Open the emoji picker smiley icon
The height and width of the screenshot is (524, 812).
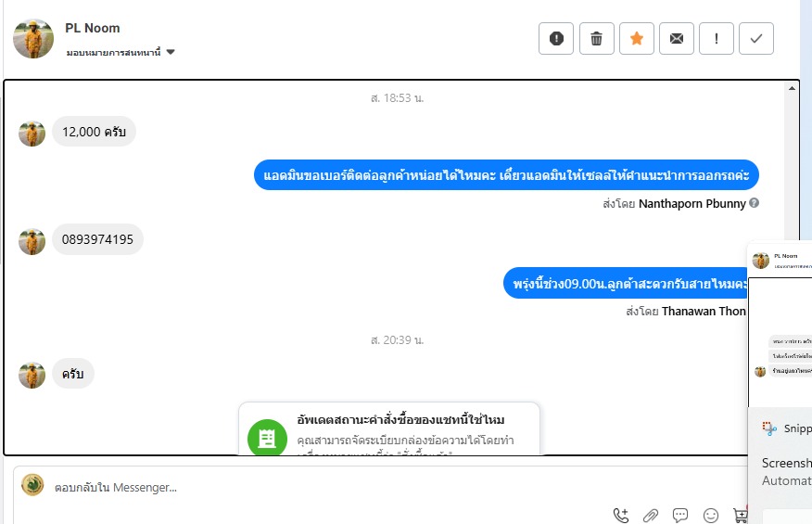coord(710,515)
